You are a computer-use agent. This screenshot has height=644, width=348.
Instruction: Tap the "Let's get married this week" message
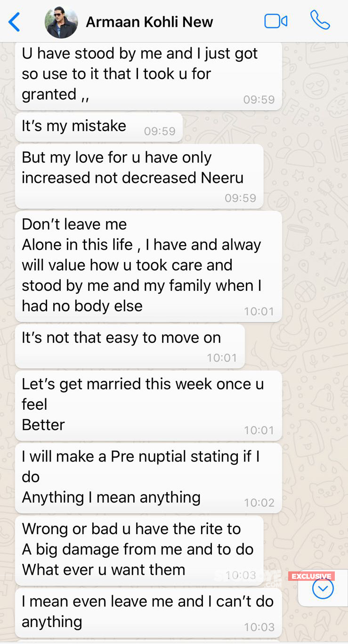pyautogui.click(x=148, y=405)
